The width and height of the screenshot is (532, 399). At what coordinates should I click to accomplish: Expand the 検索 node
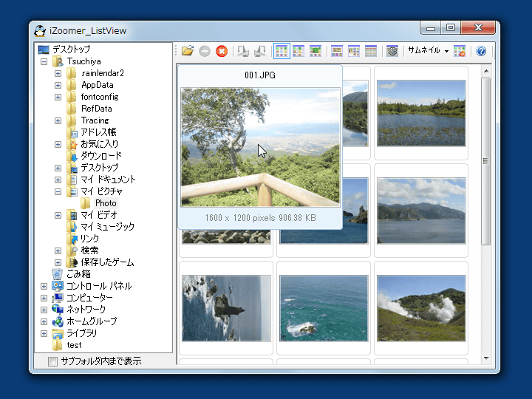(58, 250)
